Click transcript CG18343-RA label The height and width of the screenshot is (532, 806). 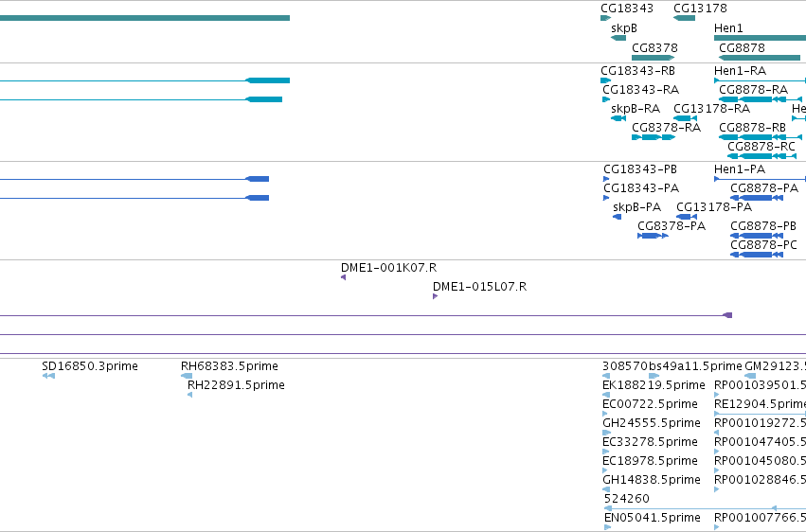tap(640, 90)
